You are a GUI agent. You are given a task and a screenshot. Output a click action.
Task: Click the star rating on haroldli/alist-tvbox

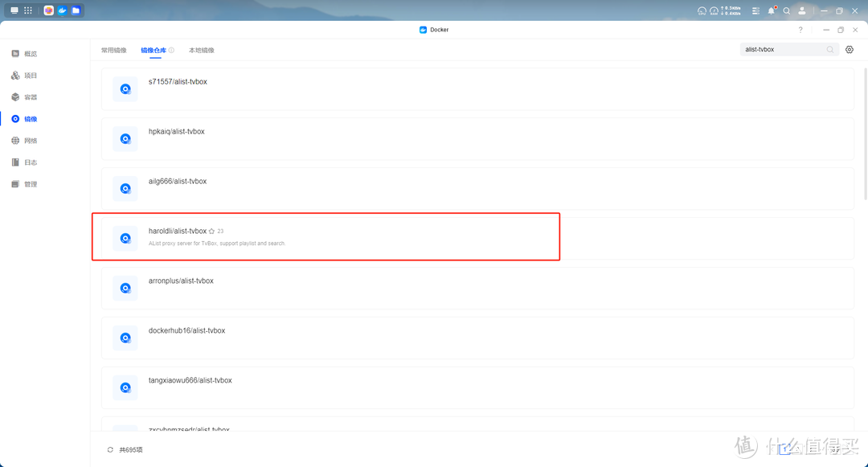click(212, 231)
